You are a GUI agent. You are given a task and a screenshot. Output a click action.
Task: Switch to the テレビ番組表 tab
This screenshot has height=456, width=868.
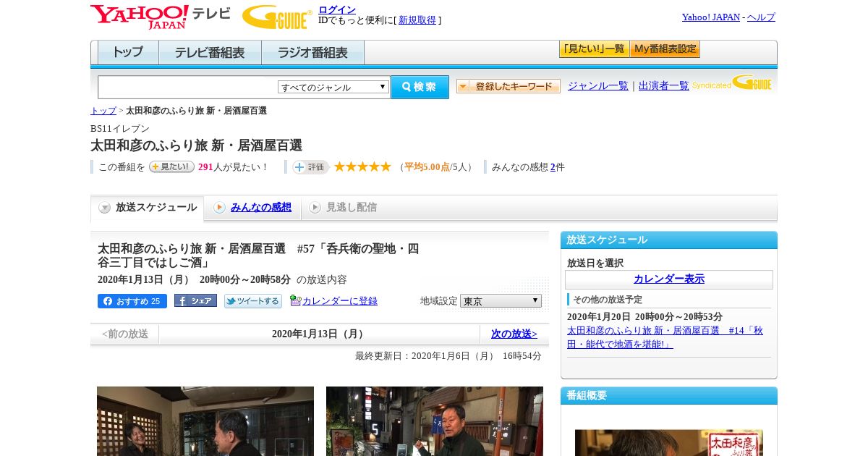click(210, 53)
